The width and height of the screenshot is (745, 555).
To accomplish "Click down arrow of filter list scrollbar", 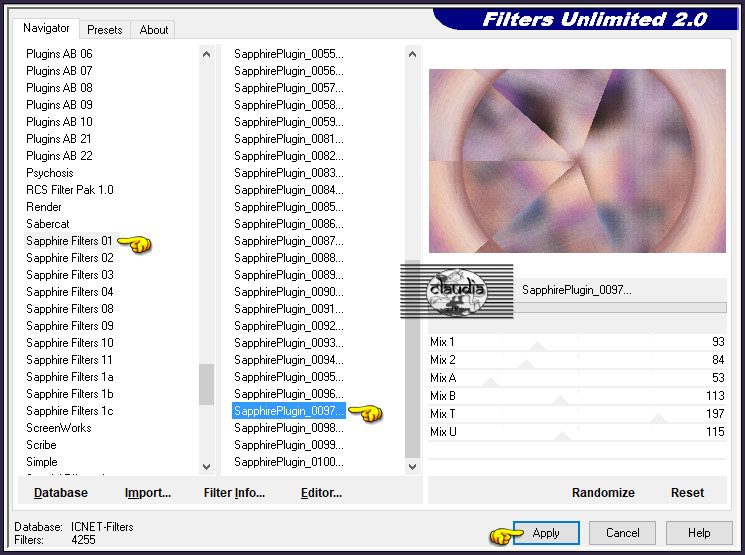I will point(412,467).
